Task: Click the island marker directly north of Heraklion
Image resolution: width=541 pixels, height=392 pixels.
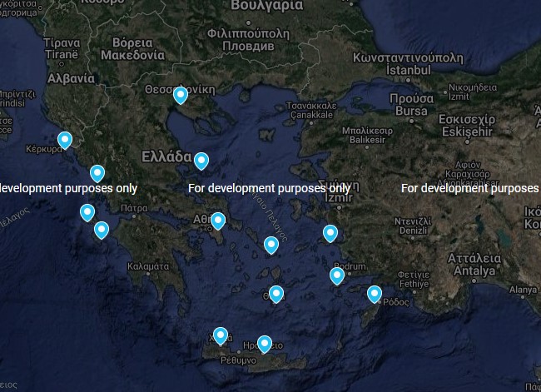Action: tap(275, 294)
